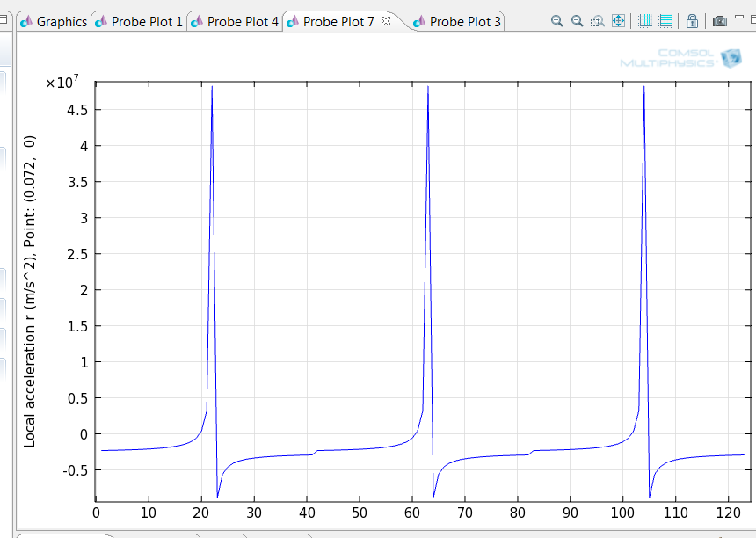Close the Probe Plot 7 tab
Viewport: 756px width, 538px height.
pyautogui.click(x=385, y=21)
